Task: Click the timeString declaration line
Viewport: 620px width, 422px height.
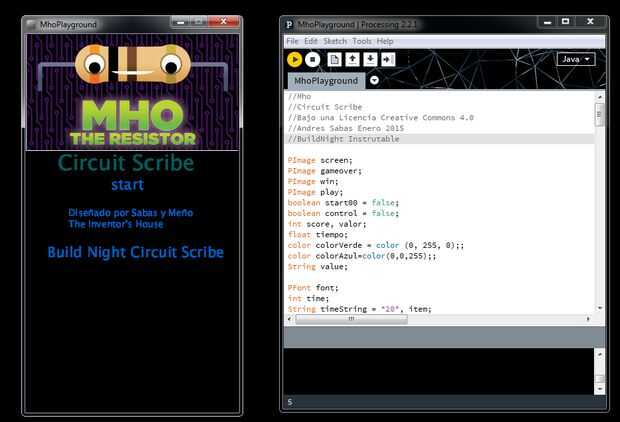Action: (359, 309)
